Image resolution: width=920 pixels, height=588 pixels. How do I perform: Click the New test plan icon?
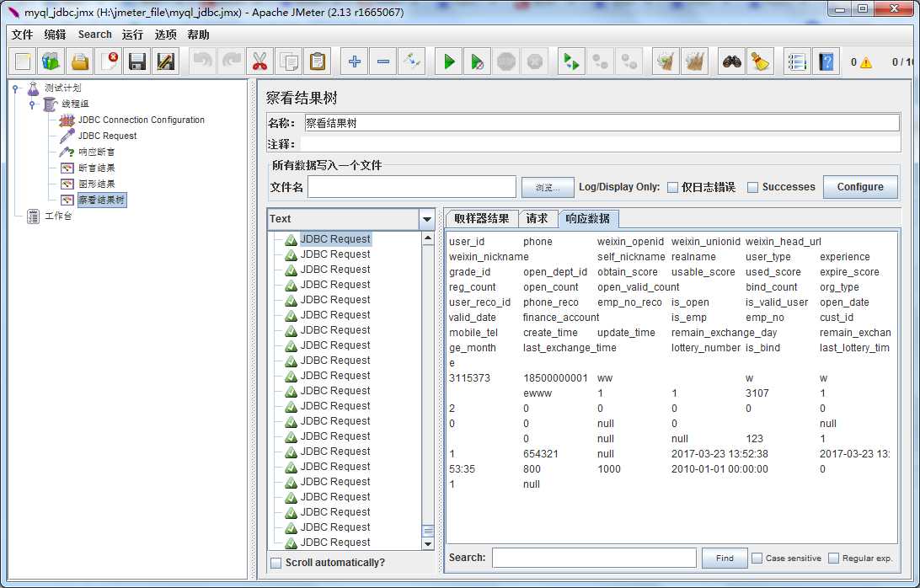pyautogui.click(x=23, y=61)
